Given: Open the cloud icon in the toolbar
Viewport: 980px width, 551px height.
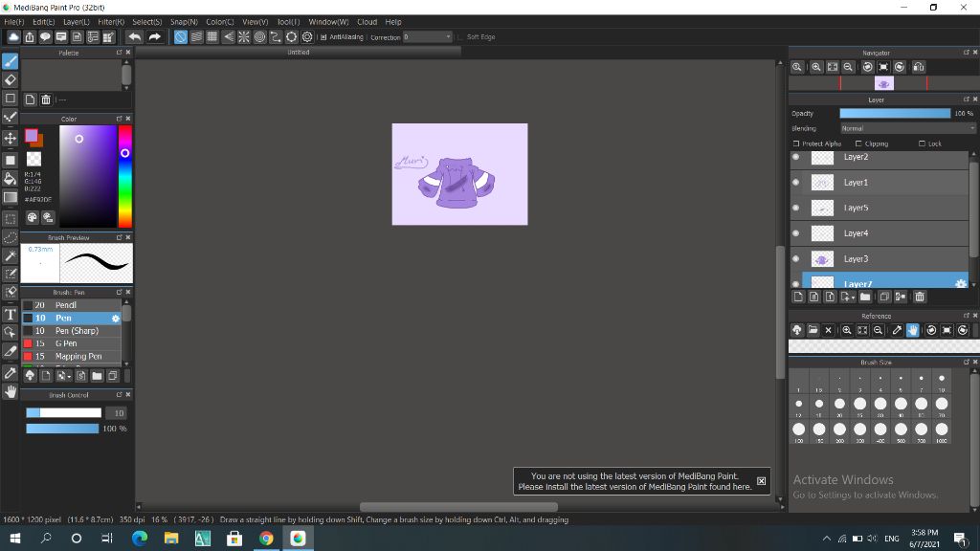Looking at the screenshot, I should 13,37.
